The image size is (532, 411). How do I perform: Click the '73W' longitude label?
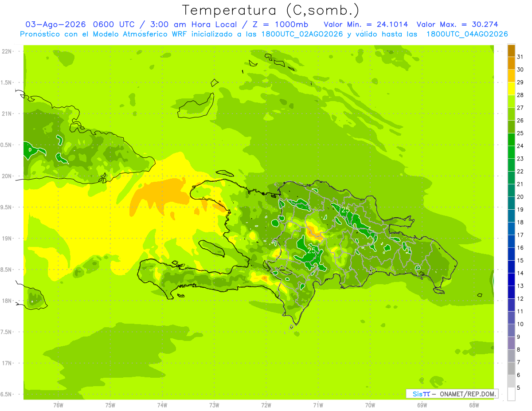point(214,405)
